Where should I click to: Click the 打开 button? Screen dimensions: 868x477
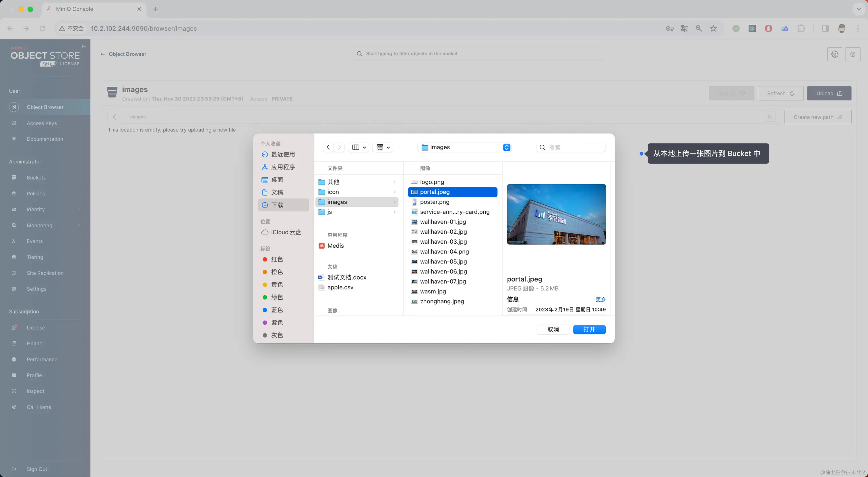pyautogui.click(x=589, y=329)
